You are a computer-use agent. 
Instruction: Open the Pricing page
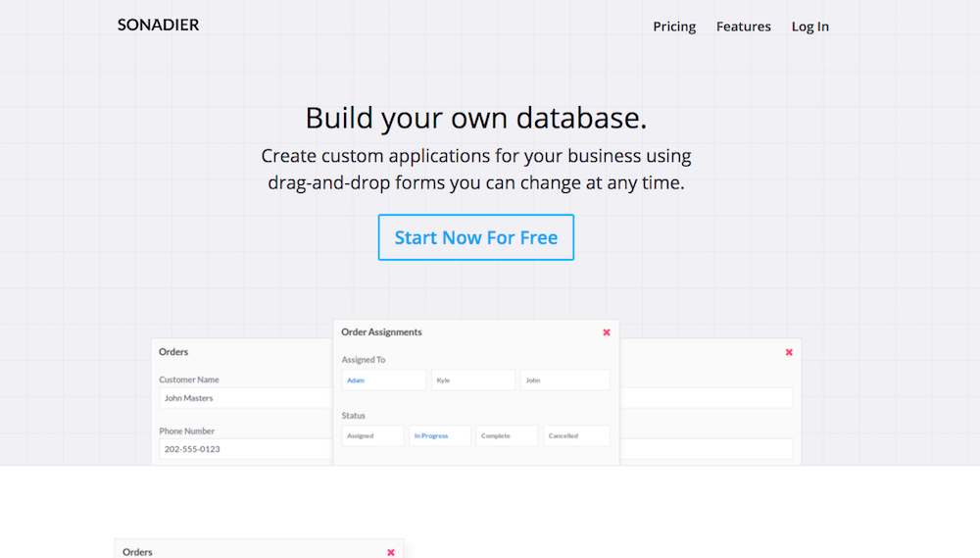pos(674,26)
